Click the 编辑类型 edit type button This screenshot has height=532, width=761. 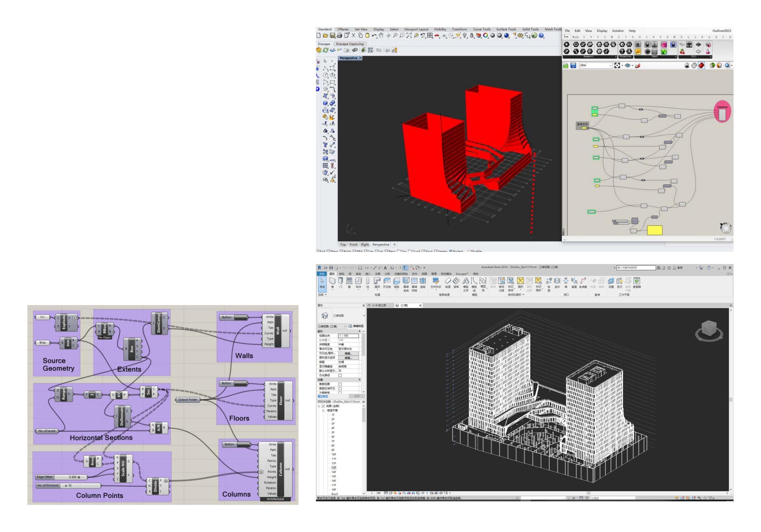[356, 326]
